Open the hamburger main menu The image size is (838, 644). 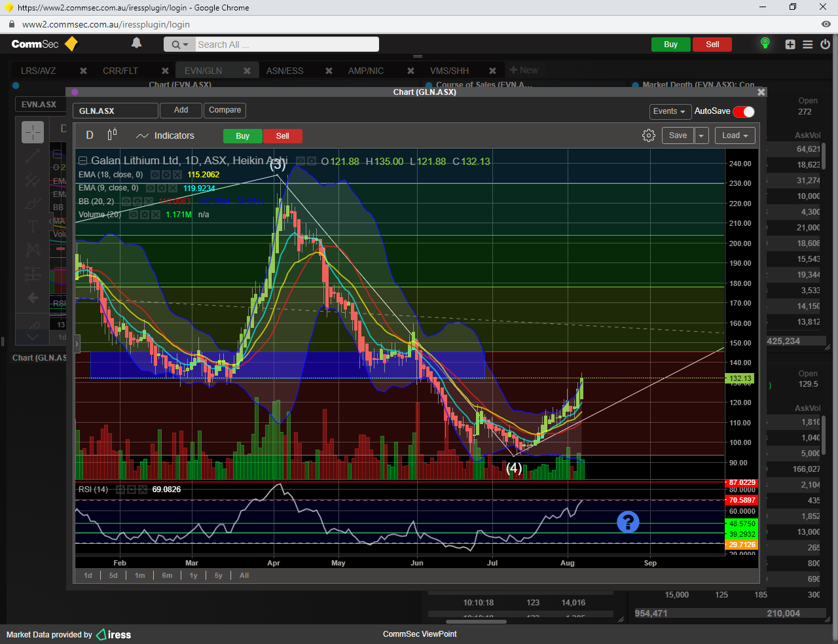808,45
